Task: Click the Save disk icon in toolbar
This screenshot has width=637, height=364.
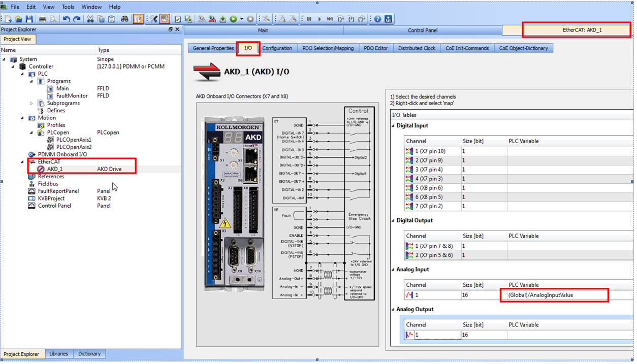Action: click(29, 19)
